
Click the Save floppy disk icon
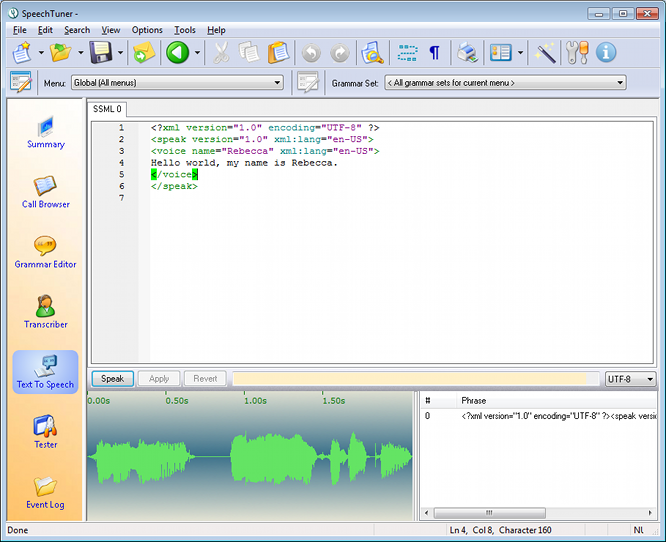[x=100, y=53]
